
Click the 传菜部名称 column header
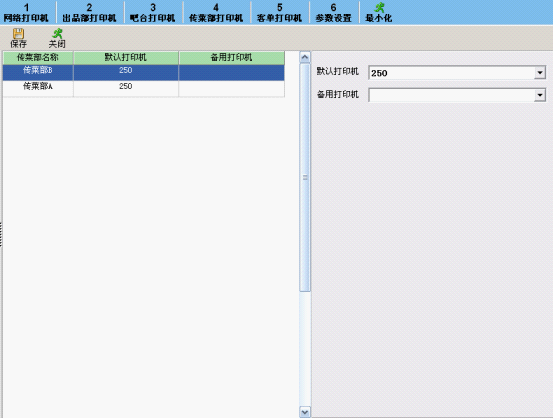click(38, 58)
